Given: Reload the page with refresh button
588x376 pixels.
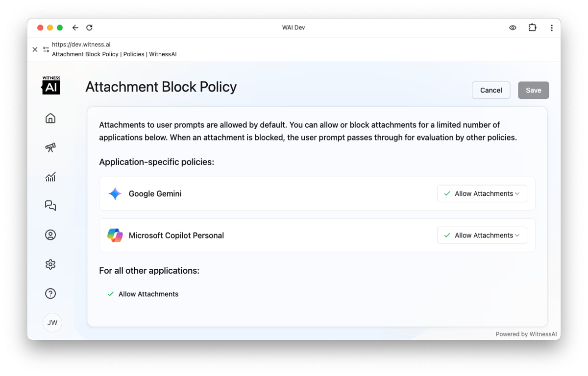Looking at the screenshot, I should 89,28.
